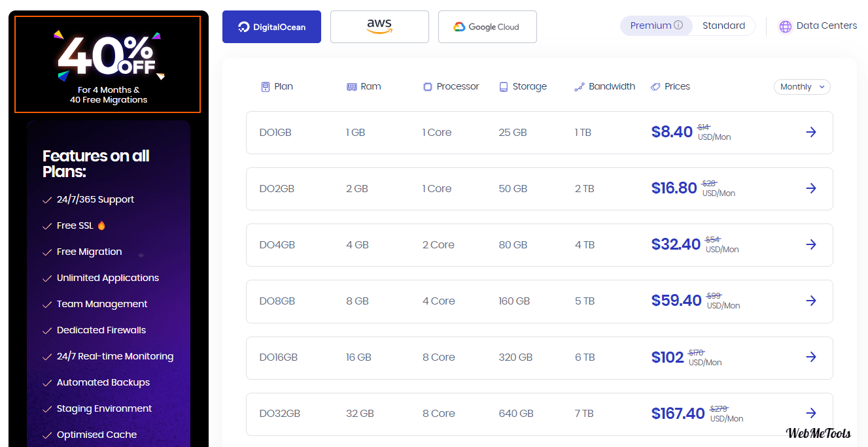Click the $16.80 price
868x447 pixels.
coord(674,188)
